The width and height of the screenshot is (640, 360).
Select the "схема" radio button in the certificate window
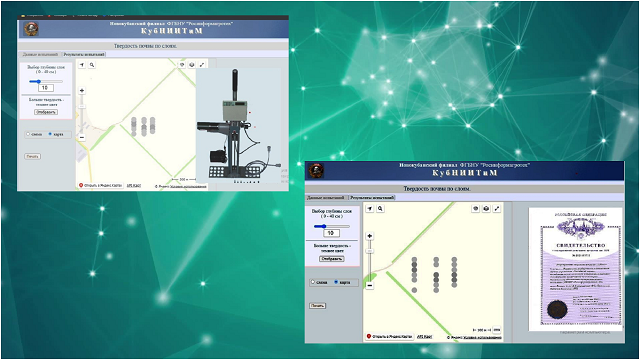[313, 282]
